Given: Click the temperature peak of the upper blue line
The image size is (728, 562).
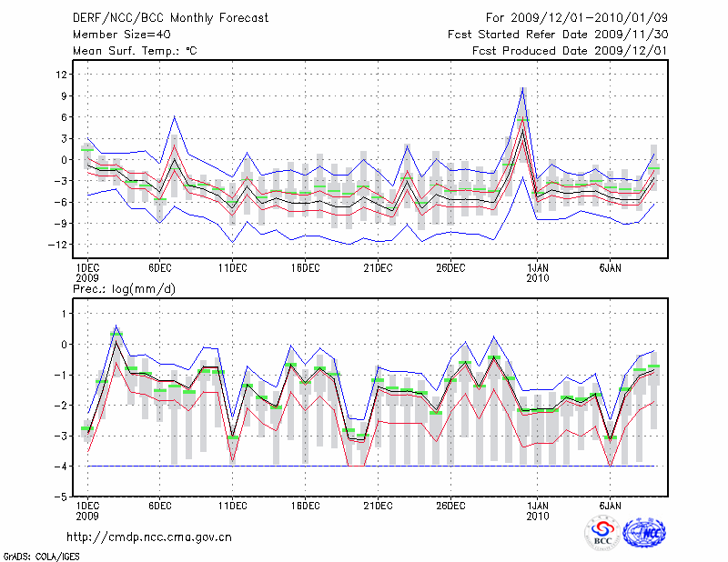Looking at the screenshot, I should point(522,88).
